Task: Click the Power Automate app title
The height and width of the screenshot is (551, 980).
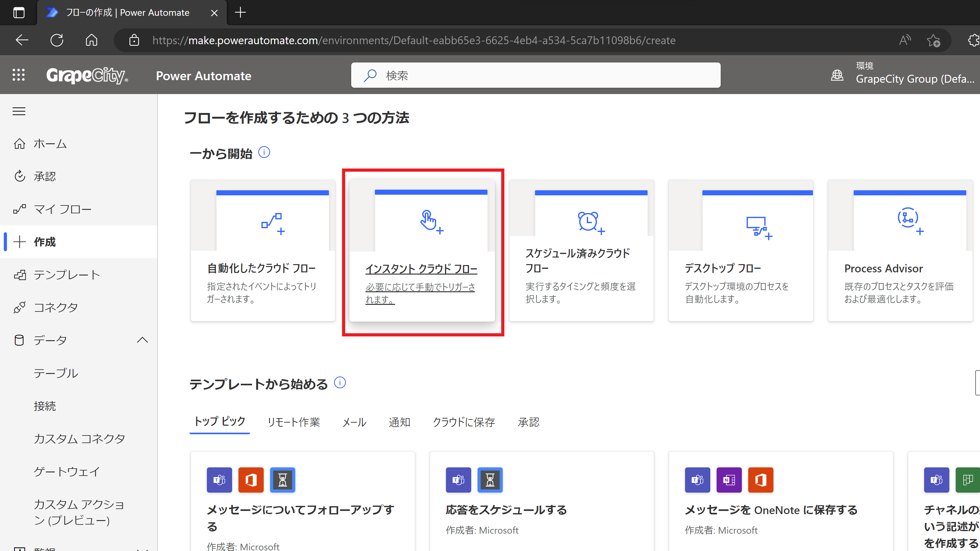Action: 203,76
